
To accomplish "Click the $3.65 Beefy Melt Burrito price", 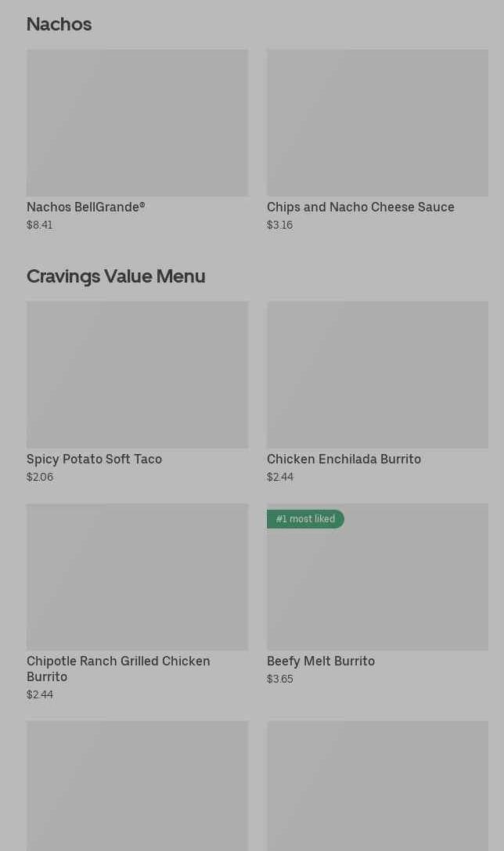I will [279, 679].
